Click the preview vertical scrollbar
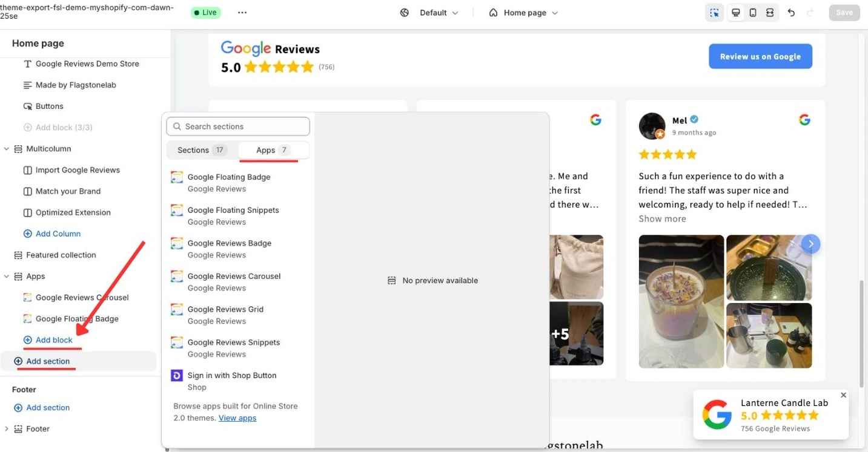This screenshot has height=452, width=868. (x=862, y=334)
